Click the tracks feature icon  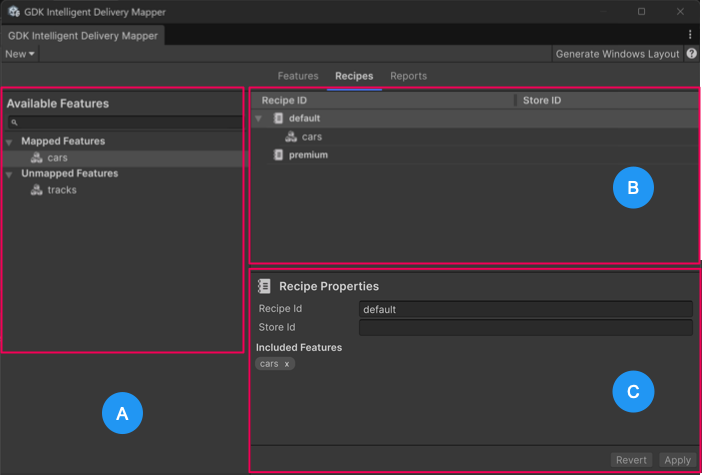point(36,190)
